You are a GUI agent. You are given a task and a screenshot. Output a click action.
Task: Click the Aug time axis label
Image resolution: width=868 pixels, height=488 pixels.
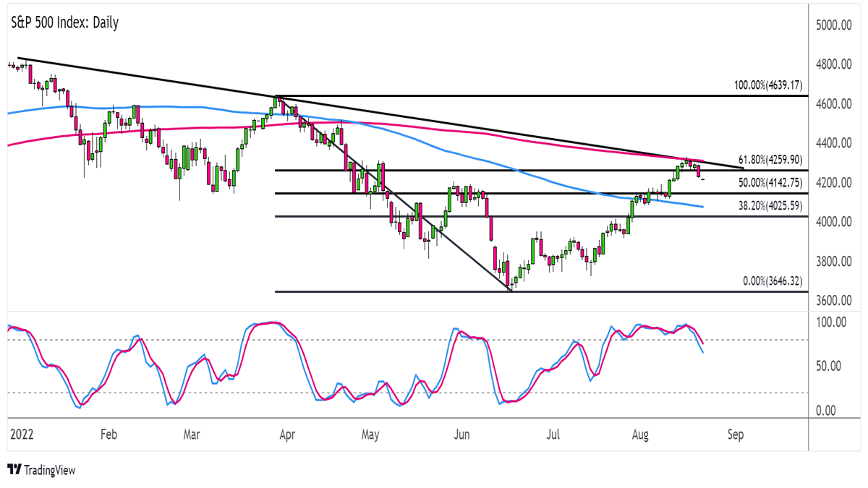click(639, 435)
